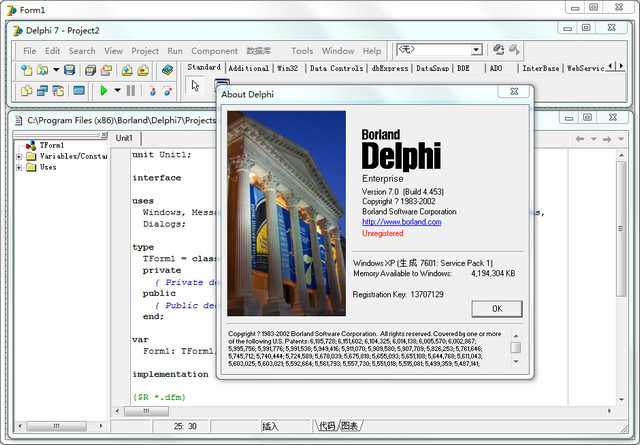640x445 pixels.
Task: Click the View Form toolbar icon
Action: (x=42, y=91)
